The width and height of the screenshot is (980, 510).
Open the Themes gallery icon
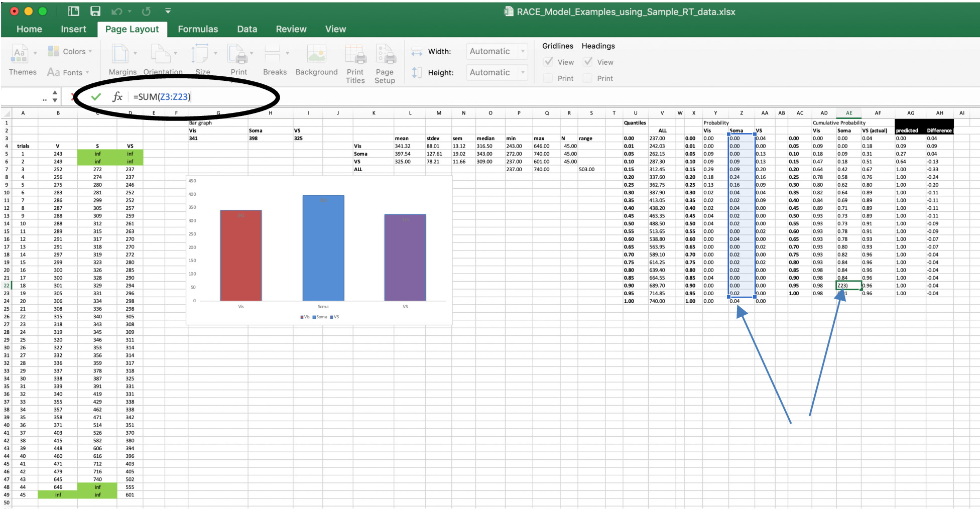19,54
